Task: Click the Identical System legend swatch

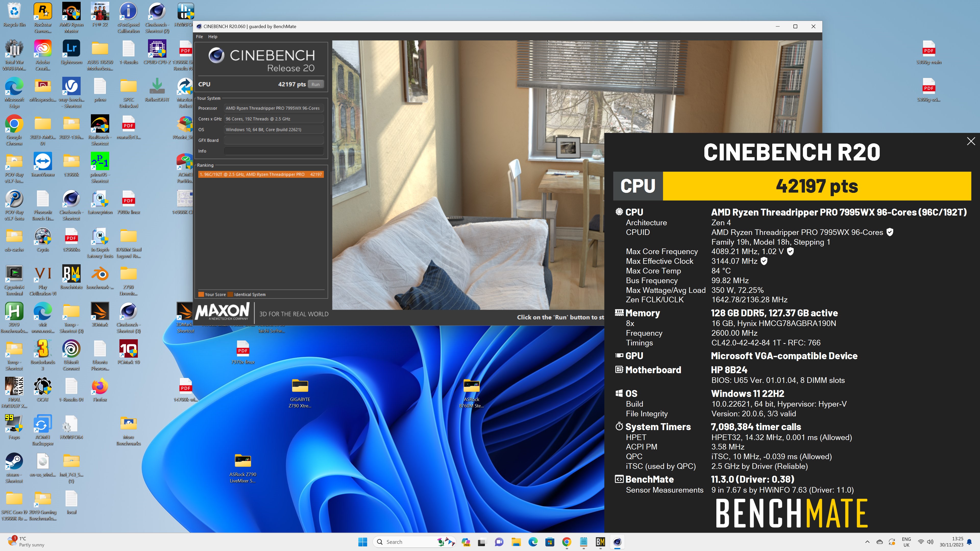Action: (230, 294)
